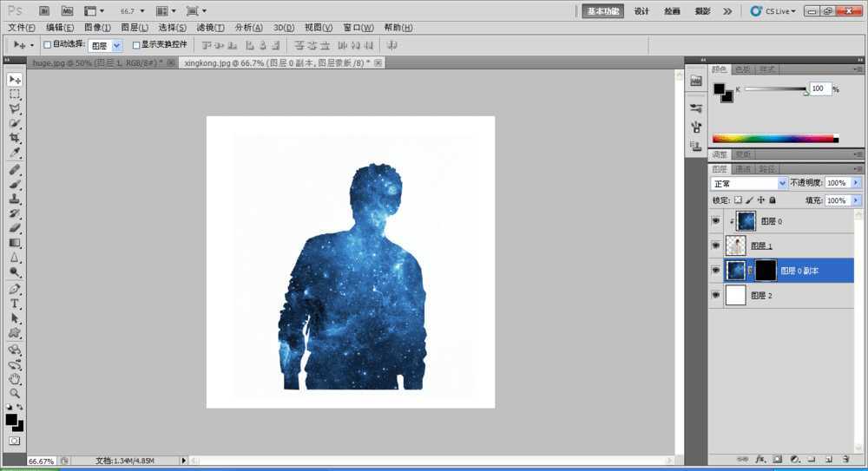
Task: Select the Move tool in the toolbox
Action: tap(15, 80)
